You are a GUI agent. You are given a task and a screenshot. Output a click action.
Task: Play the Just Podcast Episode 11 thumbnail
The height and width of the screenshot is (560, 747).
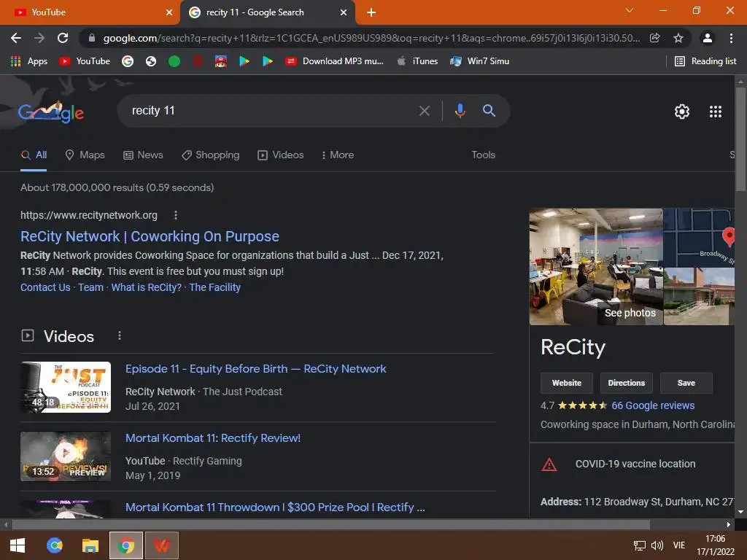[x=66, y=387]
